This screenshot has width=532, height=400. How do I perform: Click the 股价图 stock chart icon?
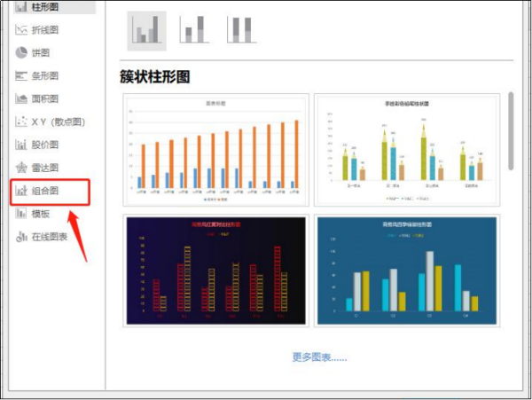pyautogui.click(x=21, y=145)
